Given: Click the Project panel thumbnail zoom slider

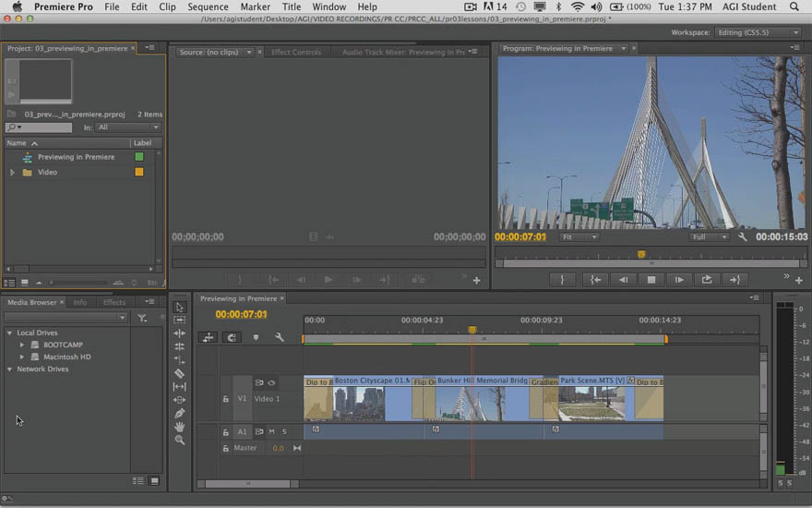Looking at the screenshot, I should click(x=78, y=283).
